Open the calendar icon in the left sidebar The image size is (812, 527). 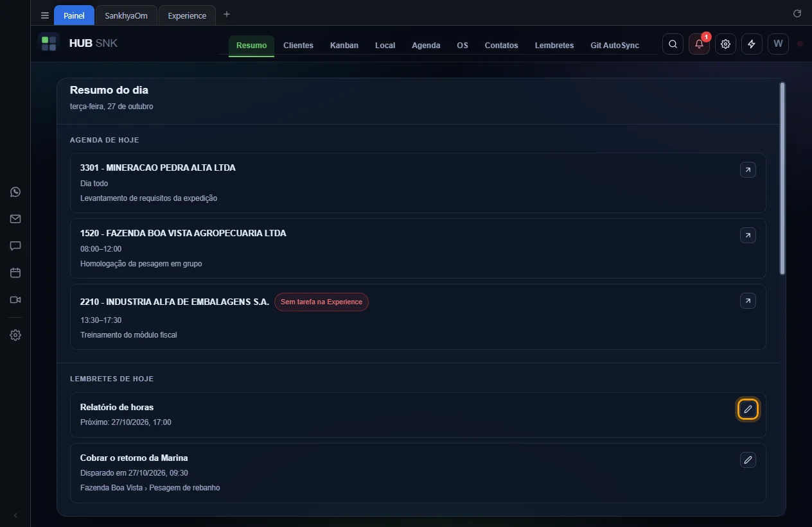[15, 273]
